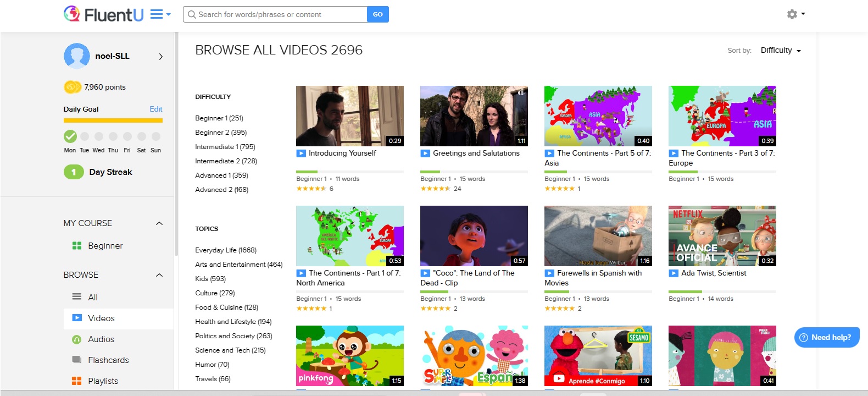
Task: Collapse the BROWSE section chevron
Action: tap(159, 275)
